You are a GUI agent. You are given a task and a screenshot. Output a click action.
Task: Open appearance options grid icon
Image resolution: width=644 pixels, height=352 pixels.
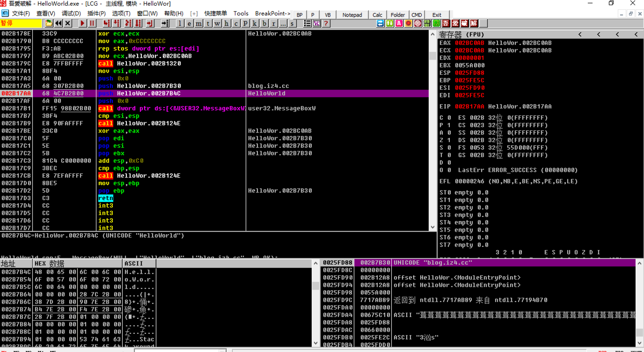coord(317,23)
